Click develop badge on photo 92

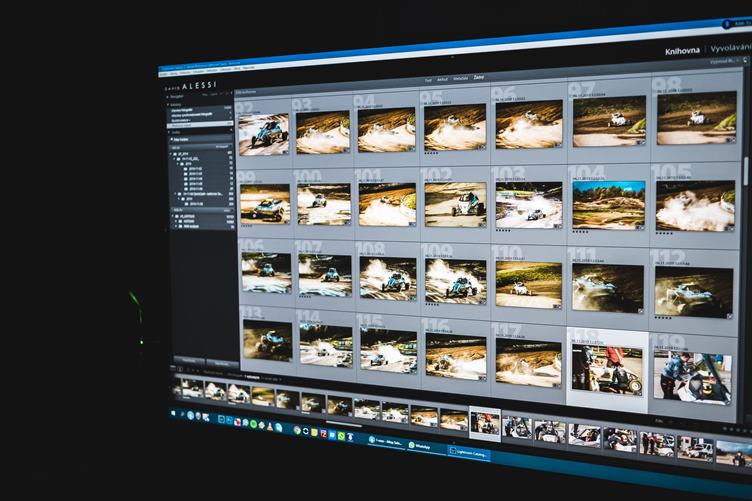pyautogui.click(x=285, y=151)
